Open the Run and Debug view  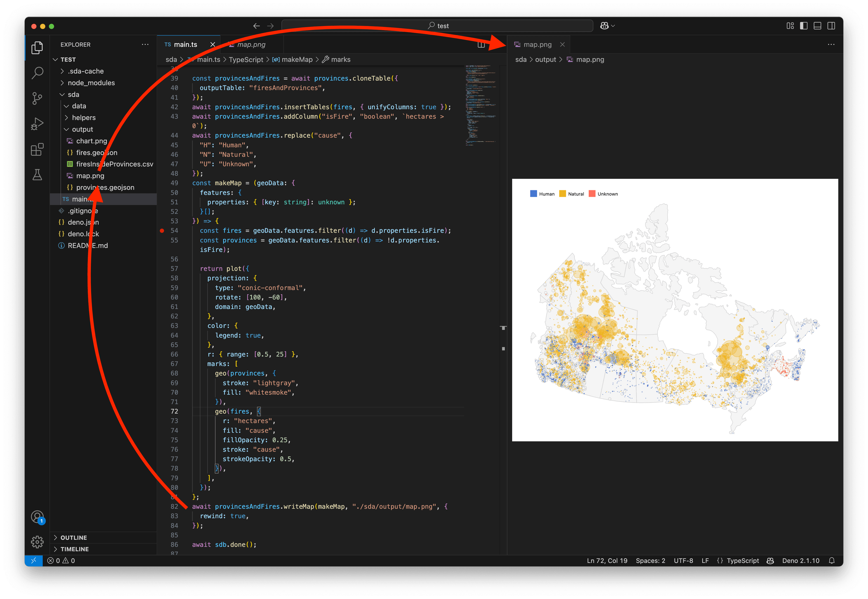pos(37,124)
